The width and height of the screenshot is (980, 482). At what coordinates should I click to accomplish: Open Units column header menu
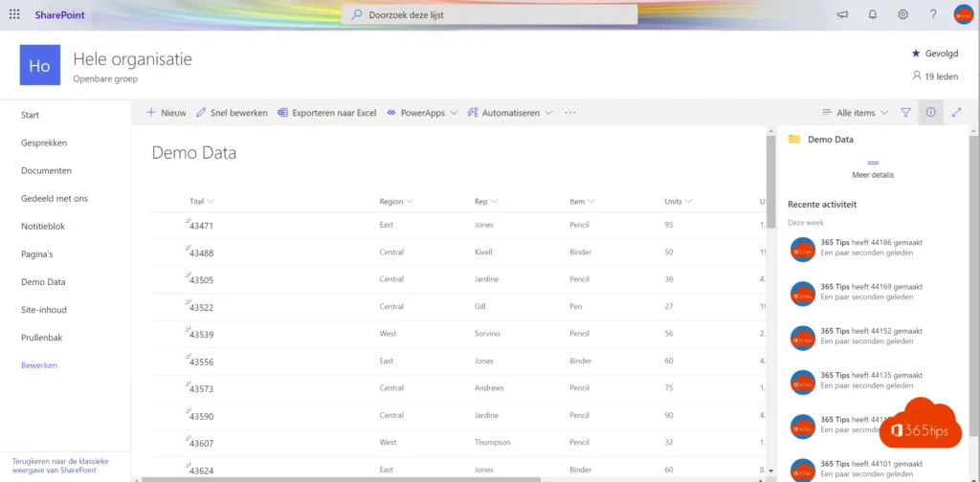pos(679,202)
